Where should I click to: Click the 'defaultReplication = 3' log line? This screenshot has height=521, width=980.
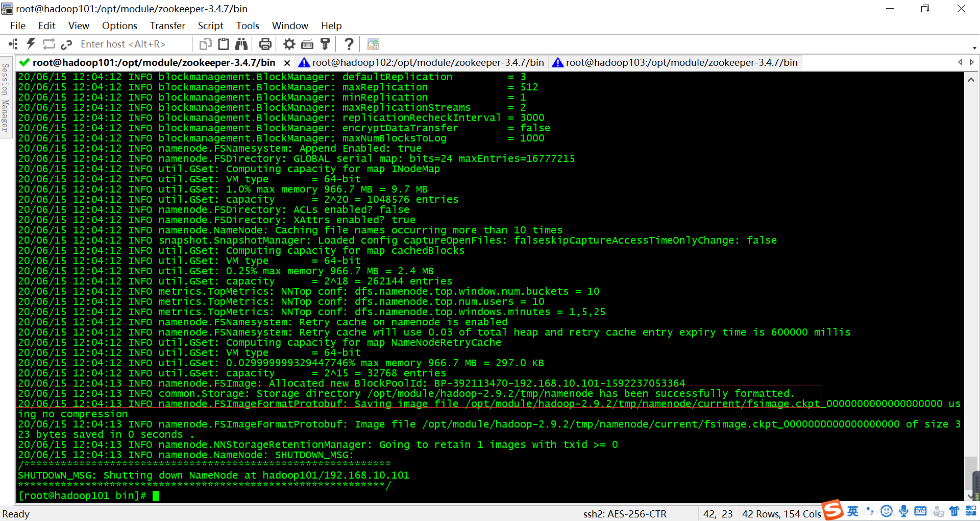272,77
